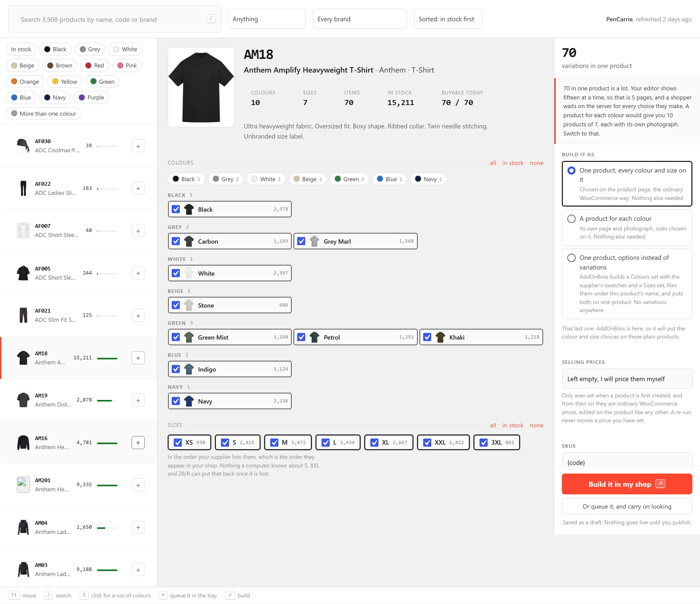
Task: Deselect colours with none link
Action: [x=536, y=163]
